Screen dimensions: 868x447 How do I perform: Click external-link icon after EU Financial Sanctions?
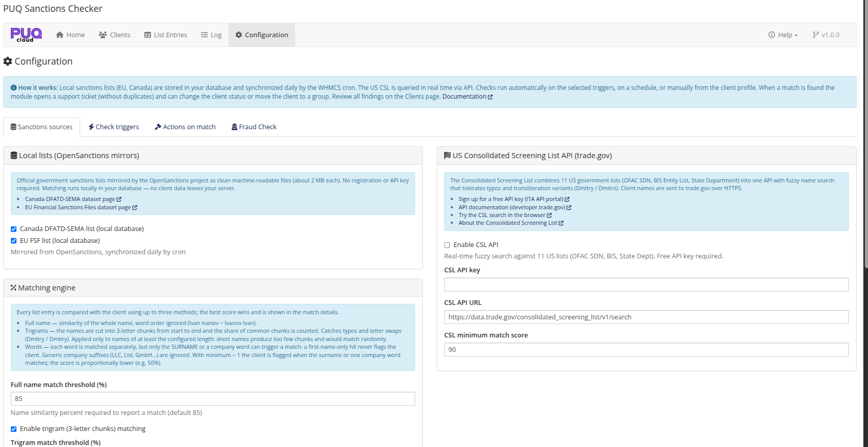click(x=134, y=208)
